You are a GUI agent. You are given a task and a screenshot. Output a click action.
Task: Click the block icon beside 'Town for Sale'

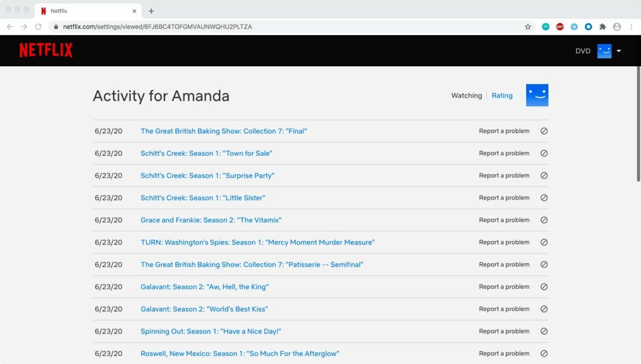coord(544,153)
